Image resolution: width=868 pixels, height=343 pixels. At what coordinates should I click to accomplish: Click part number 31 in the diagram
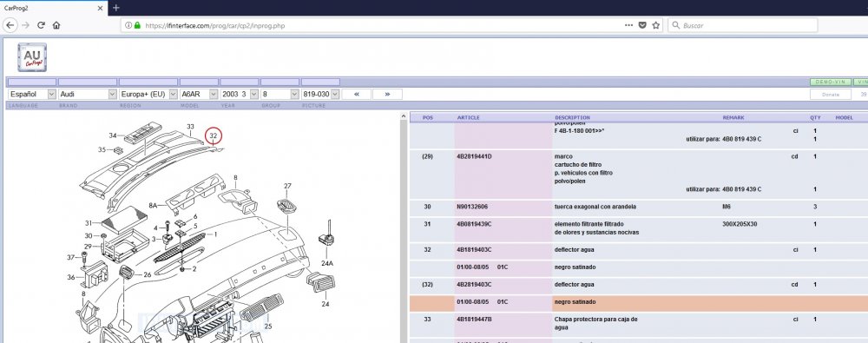(x=89, y=223)
